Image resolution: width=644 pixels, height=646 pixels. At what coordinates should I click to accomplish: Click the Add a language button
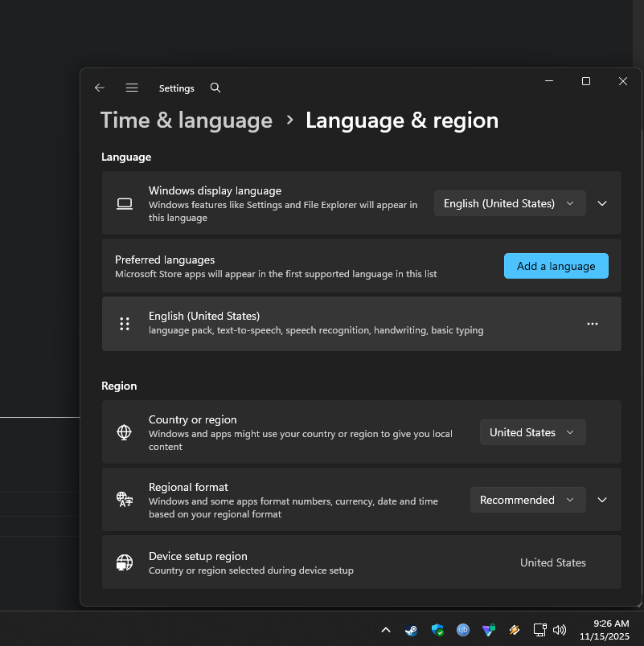[x=556, y=266]
